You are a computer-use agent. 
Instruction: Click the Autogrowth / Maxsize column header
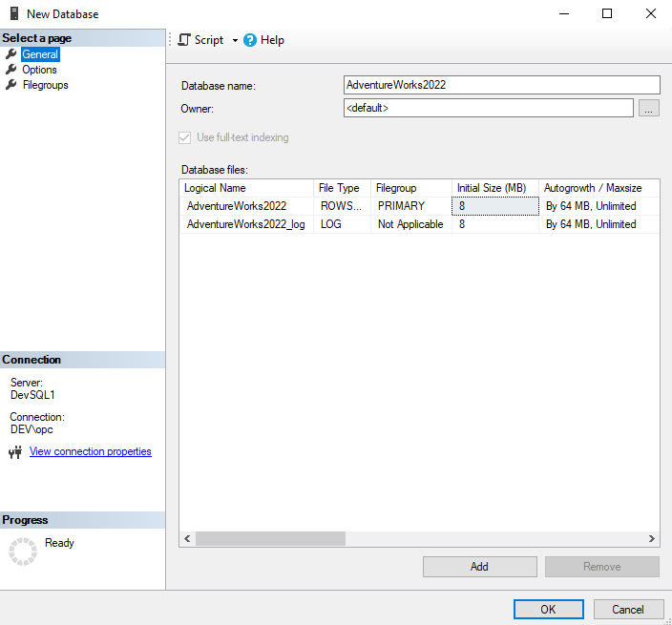point(598,188)
